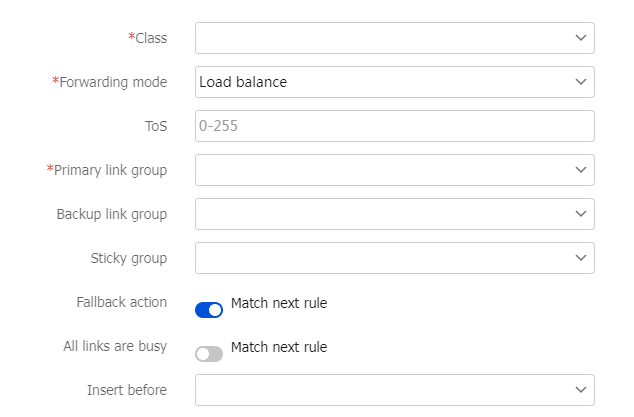Click the Primary link group chevron arrow
634x417 pixels.
coord(581,170)
